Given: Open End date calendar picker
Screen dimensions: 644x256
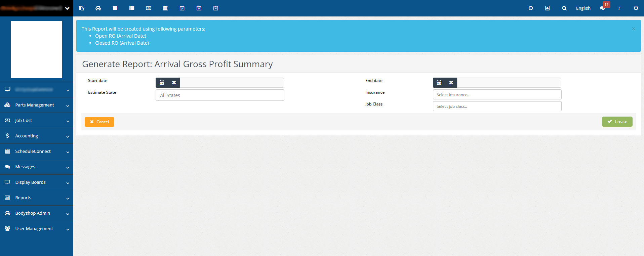Looking at the screenshot, I should pyautogui.click(x=439, y=82).
